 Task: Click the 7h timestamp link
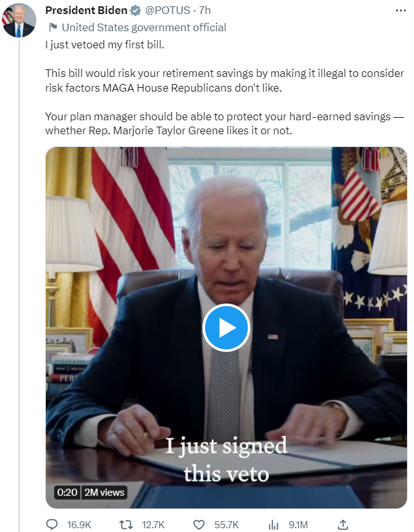tap(205, 11)
